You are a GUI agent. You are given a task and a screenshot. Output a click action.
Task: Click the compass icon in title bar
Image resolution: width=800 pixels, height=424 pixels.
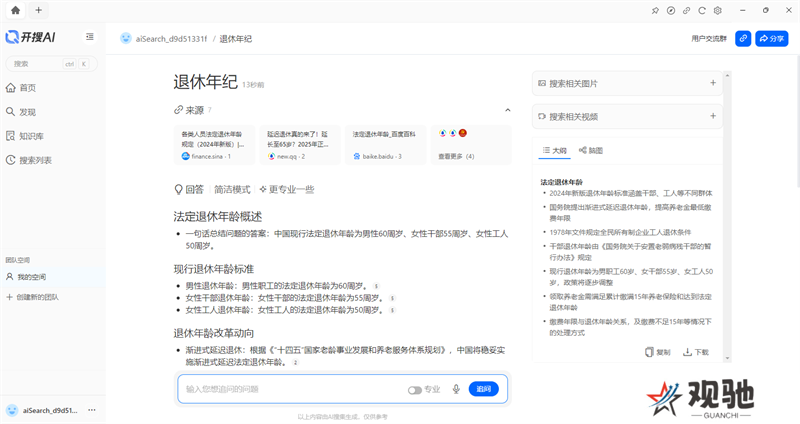click(671, 10)
